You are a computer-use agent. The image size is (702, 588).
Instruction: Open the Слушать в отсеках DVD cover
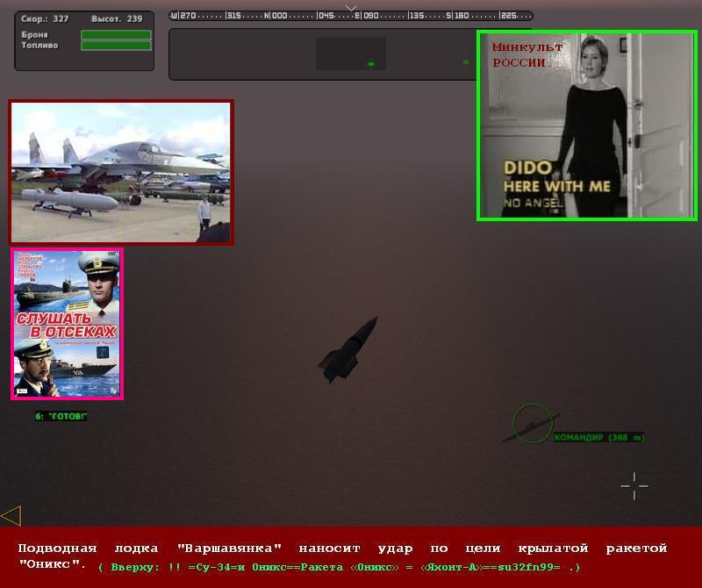68,324
